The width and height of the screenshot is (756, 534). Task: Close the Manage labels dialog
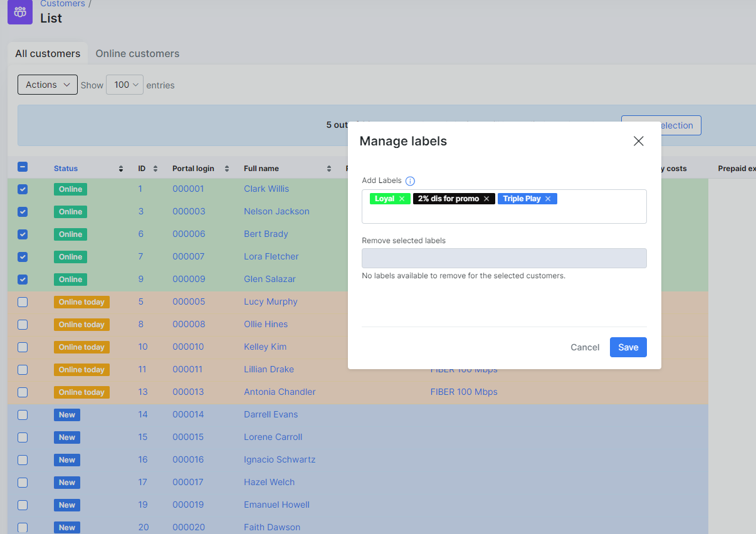638,141
